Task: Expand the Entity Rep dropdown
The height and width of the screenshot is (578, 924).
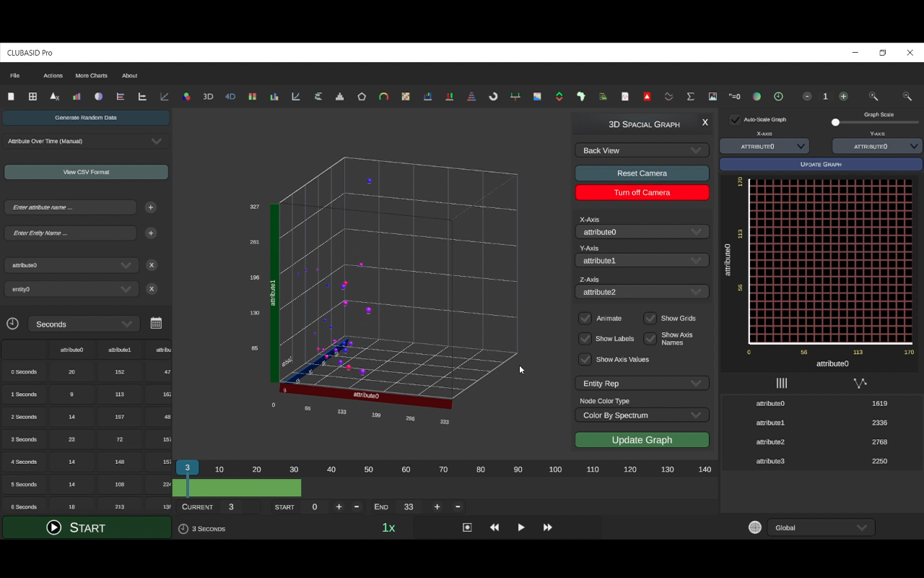Action: point(642,384)
